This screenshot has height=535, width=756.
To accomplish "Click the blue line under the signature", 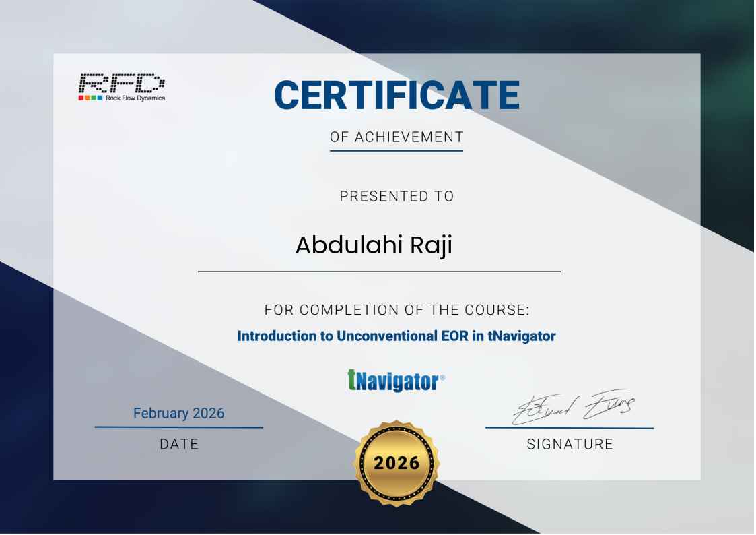I will tap(570, 428).
